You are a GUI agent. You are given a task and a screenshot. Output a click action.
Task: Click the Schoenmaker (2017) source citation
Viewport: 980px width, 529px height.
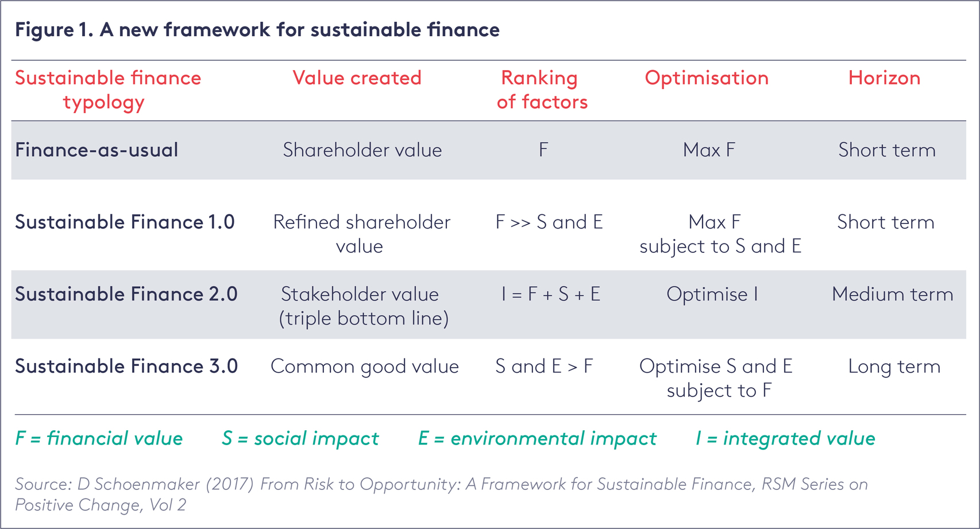[x=441, y=494]
